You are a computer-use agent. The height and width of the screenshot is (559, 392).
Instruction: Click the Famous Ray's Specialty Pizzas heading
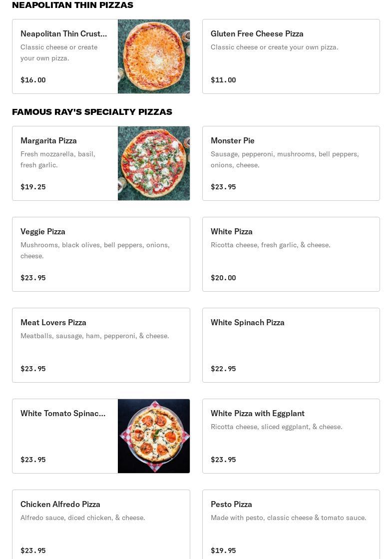[x=92, y=112]
